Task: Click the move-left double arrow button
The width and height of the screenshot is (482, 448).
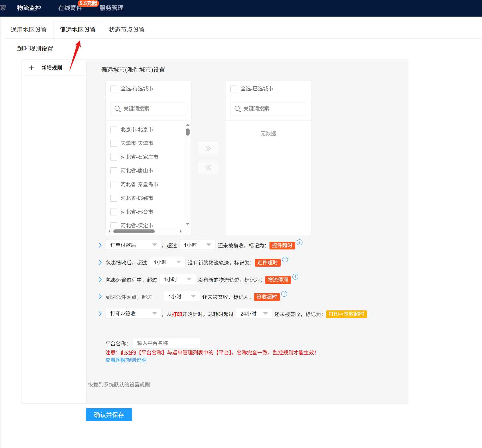Action: pyautogui.click(x=208, y=168)
